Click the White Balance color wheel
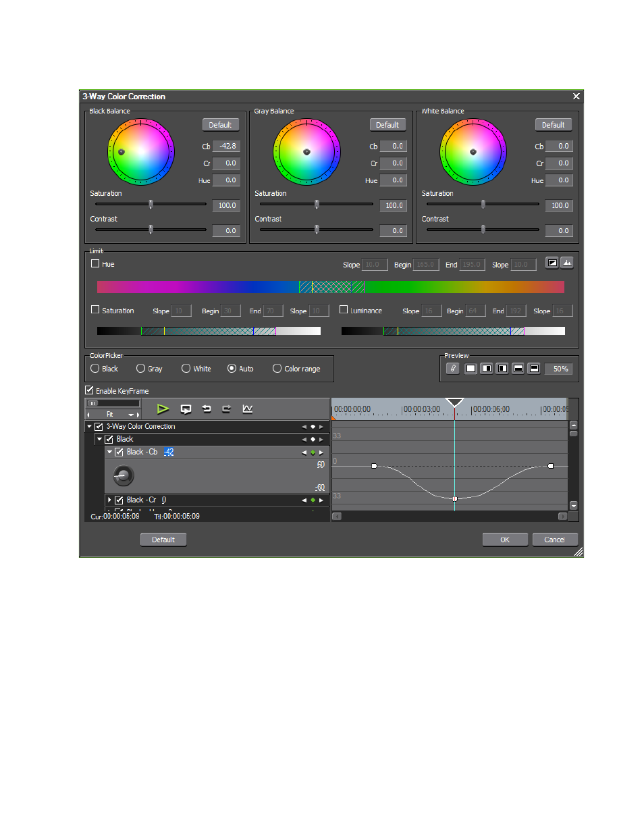Image resolution: width=644 pixels, height=834 pixels. [473, 152]
